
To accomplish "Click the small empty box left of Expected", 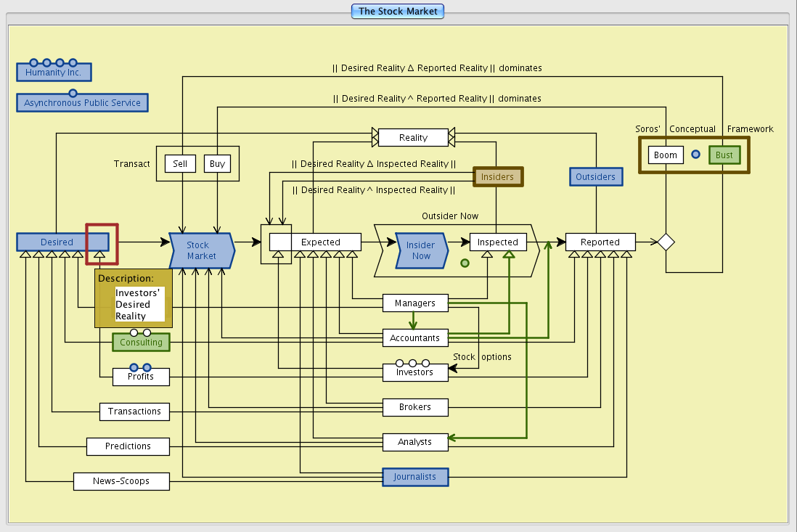I will [276, 242].
